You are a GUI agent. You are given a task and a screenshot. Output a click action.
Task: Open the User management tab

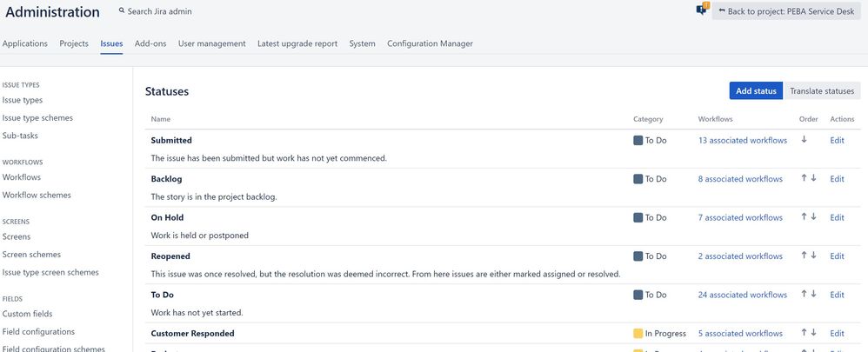click(x=212, y=43)
